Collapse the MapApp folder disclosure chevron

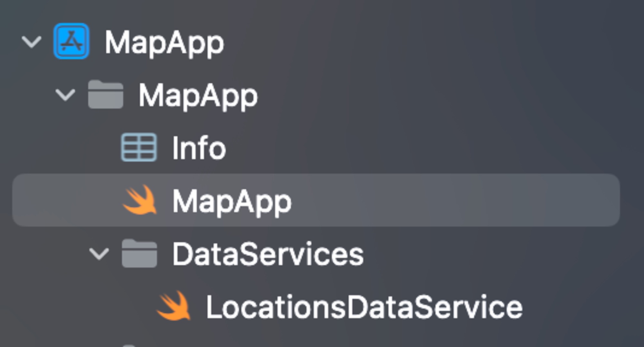coord(65,95)
